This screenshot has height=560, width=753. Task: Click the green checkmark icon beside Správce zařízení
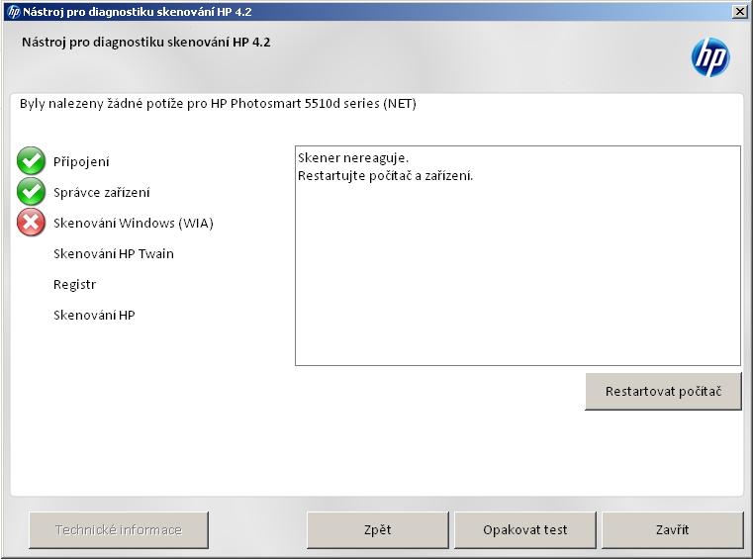pos(31,192)
